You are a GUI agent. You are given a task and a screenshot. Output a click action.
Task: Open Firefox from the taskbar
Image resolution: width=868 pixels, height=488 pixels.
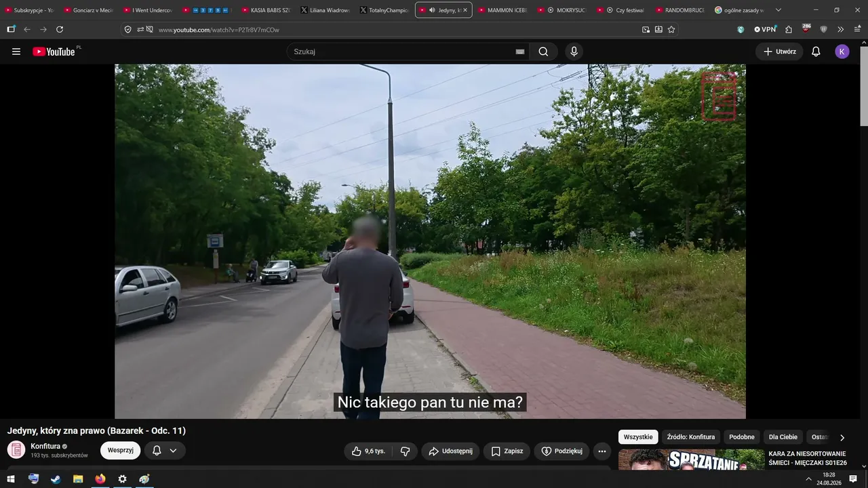point(100,479)
